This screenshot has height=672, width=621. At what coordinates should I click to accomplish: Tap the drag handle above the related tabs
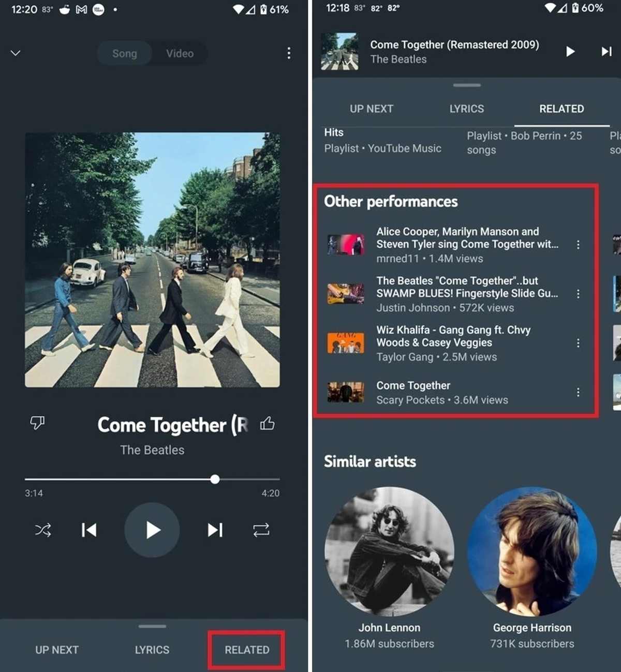(x=467, y=85)
